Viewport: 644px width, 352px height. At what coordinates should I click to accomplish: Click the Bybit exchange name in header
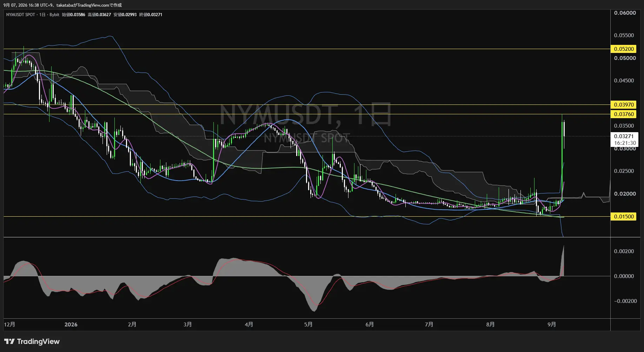click(x=54, y=15)
